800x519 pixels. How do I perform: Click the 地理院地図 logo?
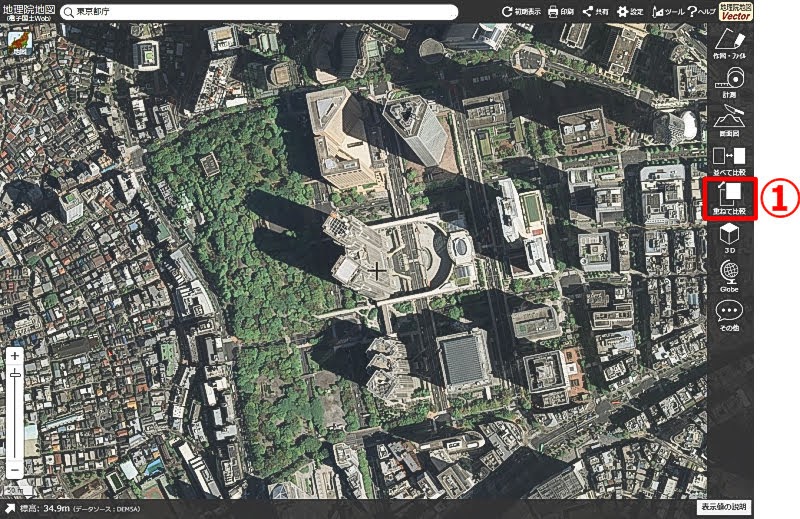click(28, 12)
